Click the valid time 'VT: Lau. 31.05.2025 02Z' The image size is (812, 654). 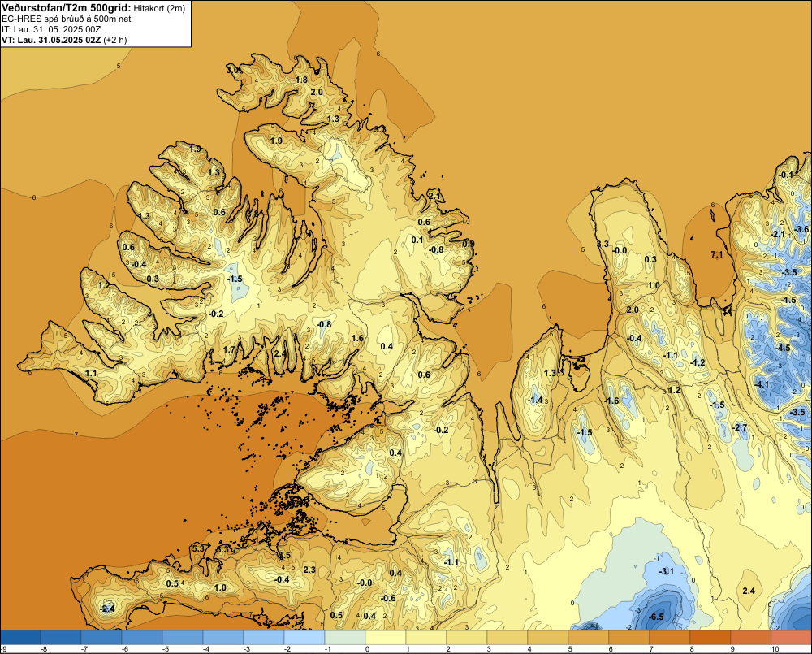pyautogui.click(x=51, y=40)
